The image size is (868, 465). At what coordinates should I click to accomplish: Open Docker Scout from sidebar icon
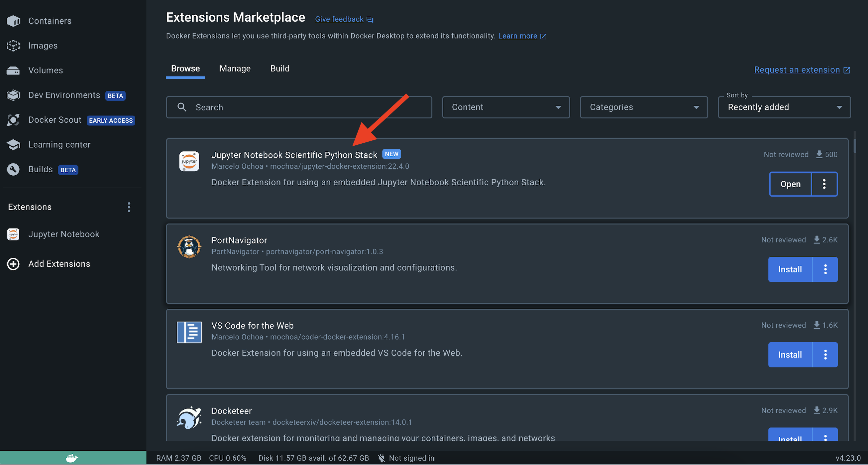(x=13, y=120)
